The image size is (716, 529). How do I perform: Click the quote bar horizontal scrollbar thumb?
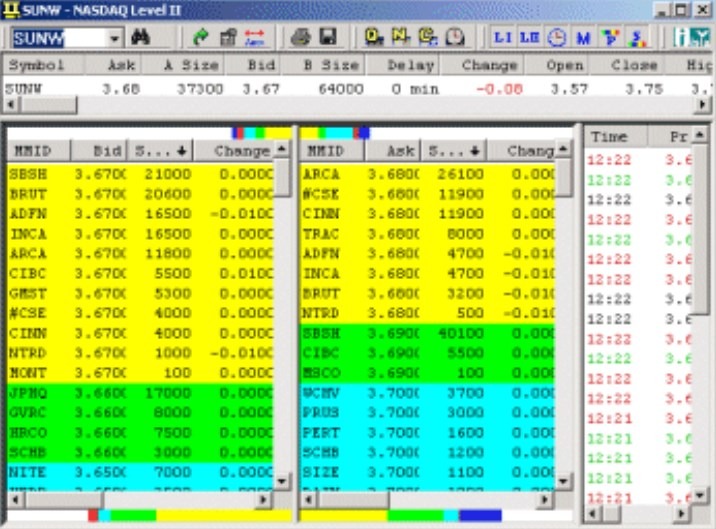(x=48, y=105)
